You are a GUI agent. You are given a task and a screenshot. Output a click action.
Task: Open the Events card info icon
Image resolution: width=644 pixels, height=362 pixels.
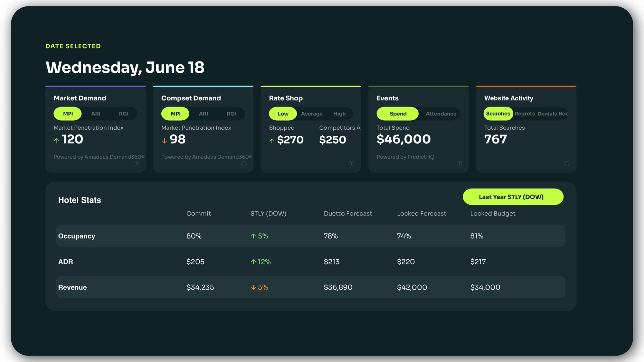[x=459, y=164]
